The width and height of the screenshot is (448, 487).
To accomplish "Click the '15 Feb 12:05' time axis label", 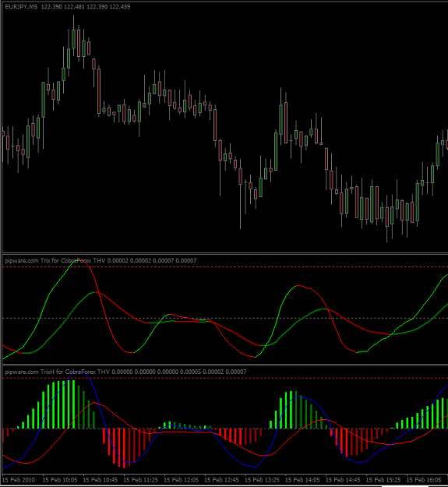I will tap(181, 480).
